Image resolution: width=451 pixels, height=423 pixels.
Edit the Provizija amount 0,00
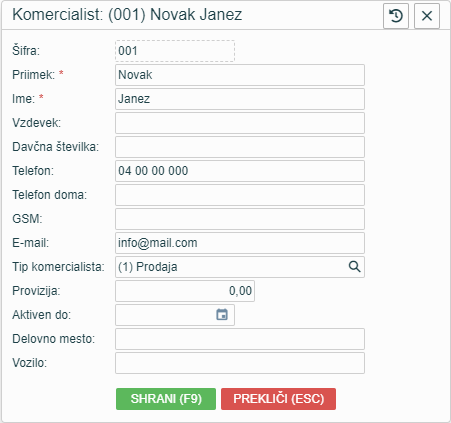[185, 291]
